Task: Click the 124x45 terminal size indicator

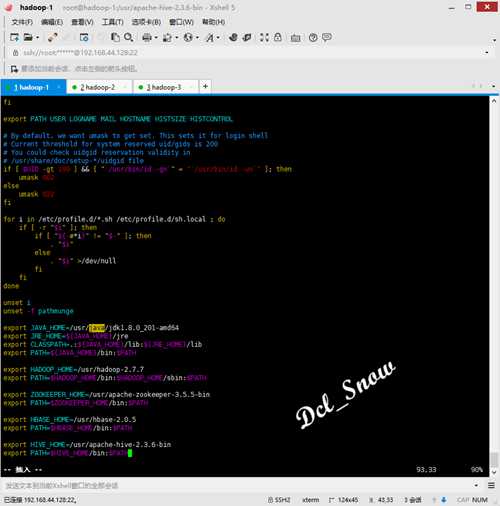Action: point(343,500)
